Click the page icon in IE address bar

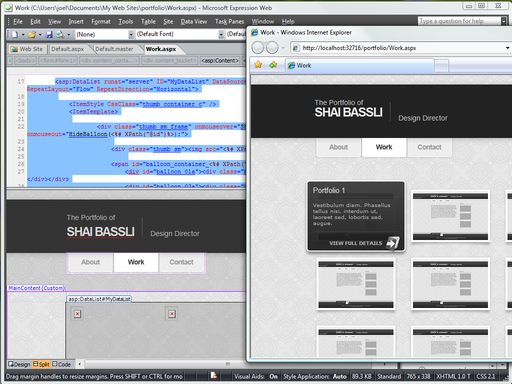click(x=295, y=48)
